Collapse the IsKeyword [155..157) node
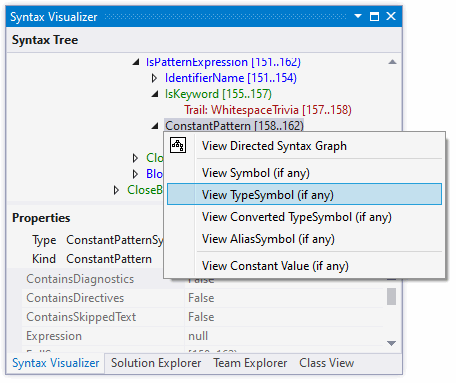This screenshot has width=456, height=383. [155, 94]
